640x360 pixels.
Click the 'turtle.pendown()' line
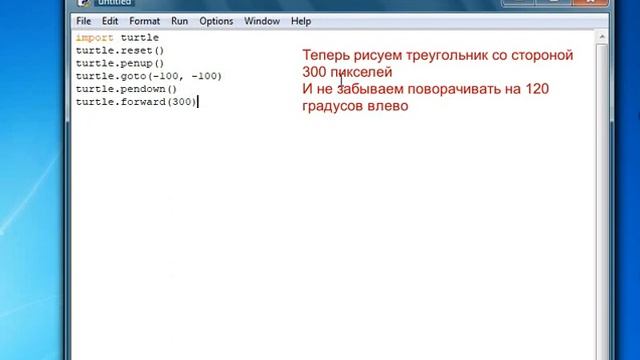tap(126, 89)
